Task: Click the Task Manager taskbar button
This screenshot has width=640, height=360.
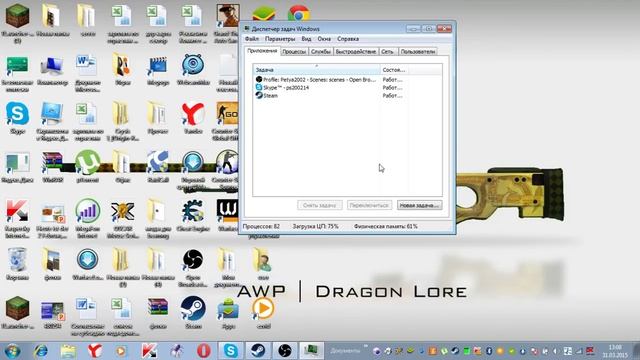Action: tap(312, 351)
